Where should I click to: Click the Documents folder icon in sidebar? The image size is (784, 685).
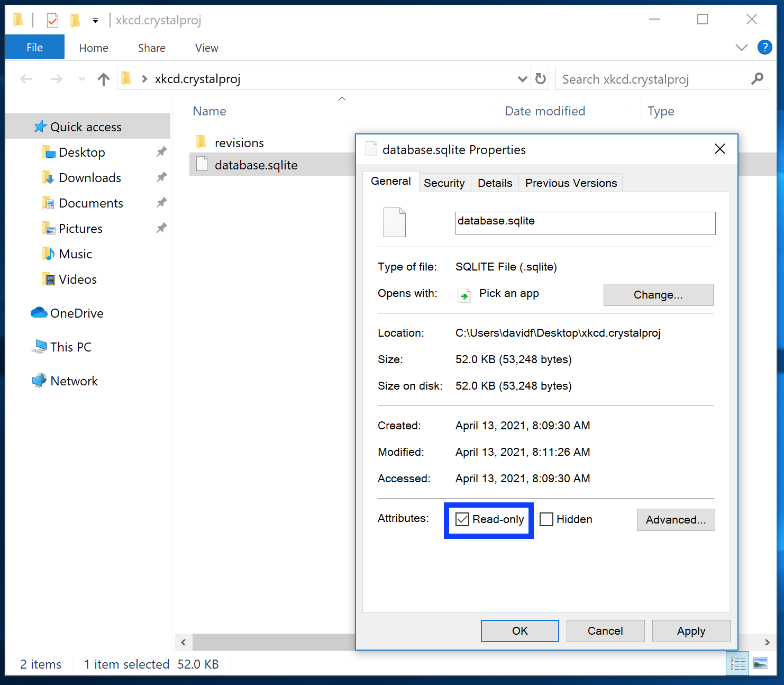coord(48,203)
